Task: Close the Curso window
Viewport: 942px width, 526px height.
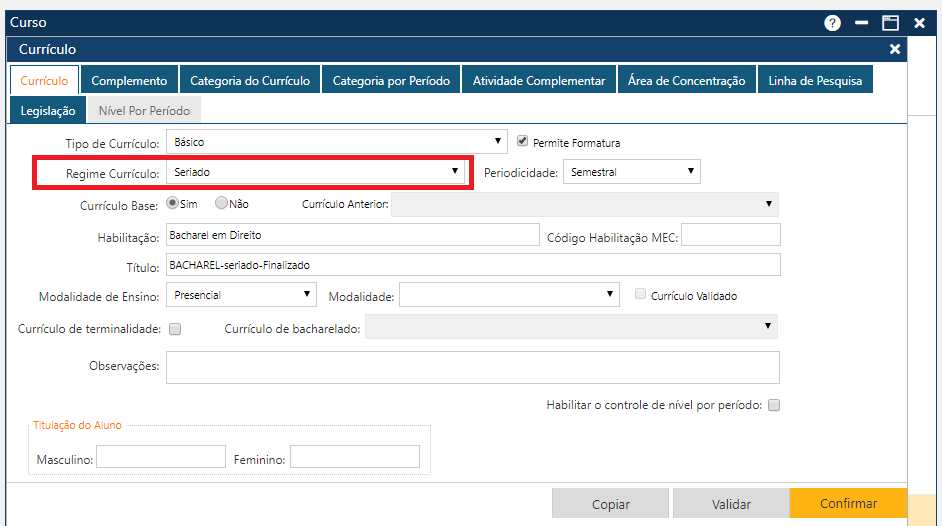Action: click(919, 23)
